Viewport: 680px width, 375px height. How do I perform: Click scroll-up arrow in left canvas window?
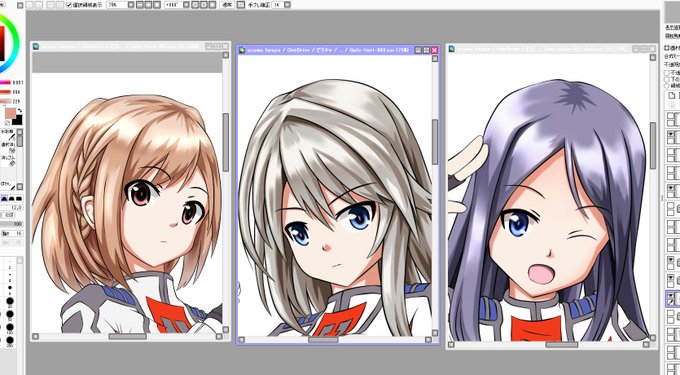tap(226, 55)
